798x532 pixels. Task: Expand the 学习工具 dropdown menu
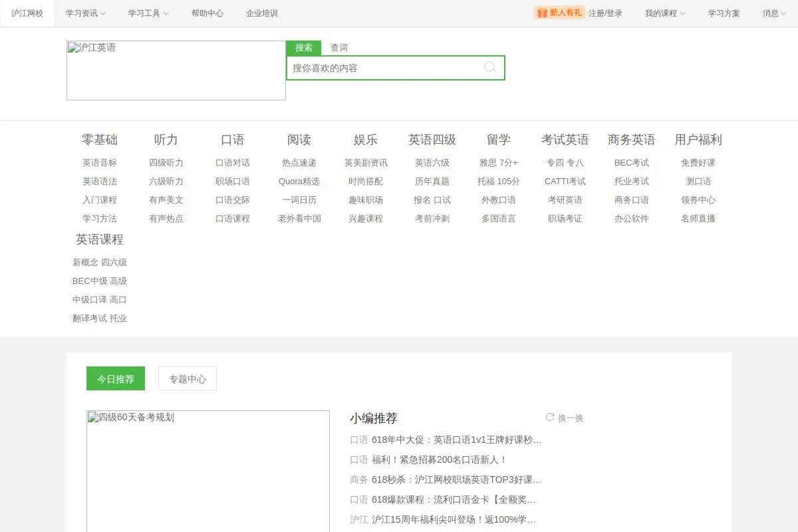click(148, 13)
